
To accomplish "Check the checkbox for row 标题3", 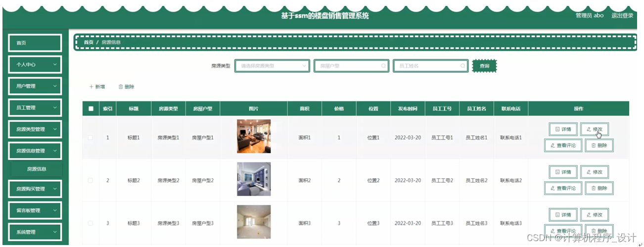I will click(x=91, y=223).
